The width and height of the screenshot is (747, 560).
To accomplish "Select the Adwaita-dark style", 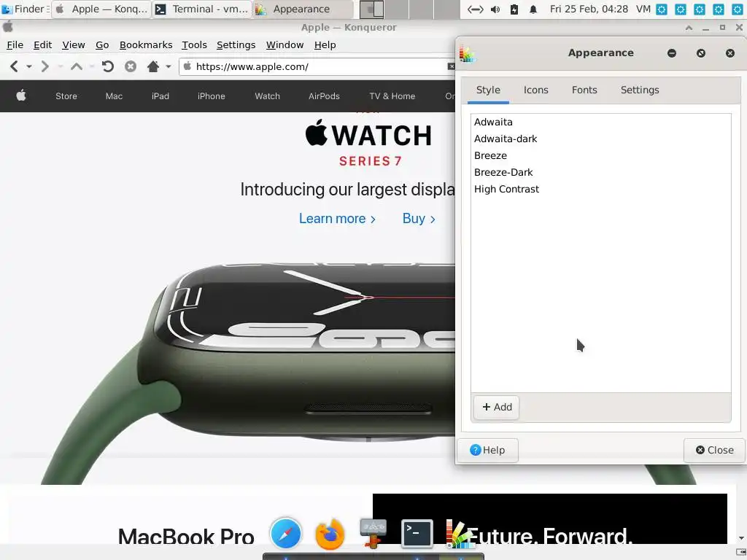I will click(600, 139).
